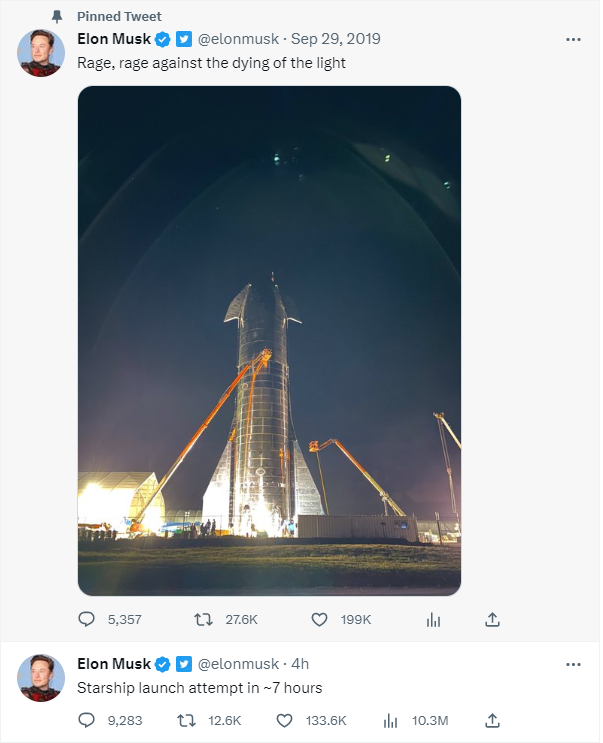
Task: Open the 4h timestamp on second tweet
Action: pos(300,664)
